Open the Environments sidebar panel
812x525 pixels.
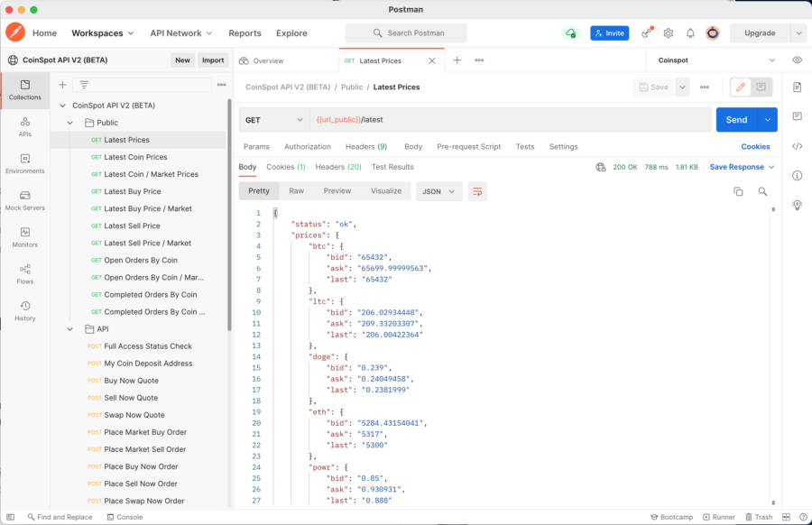coord(25,163)
